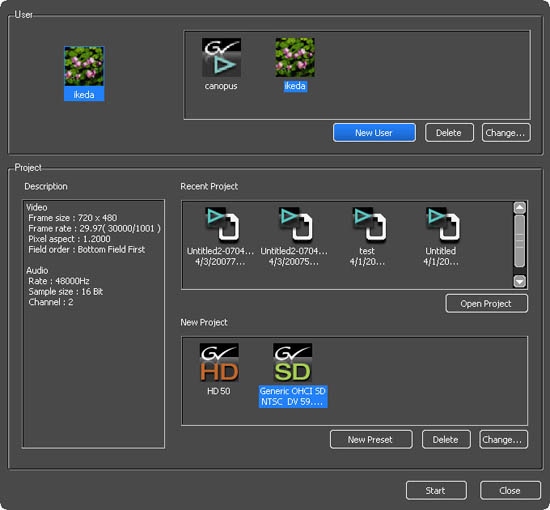This screenshot has width=550, height=510.
Task: Choose the test recent project icon
Action: pyautogui.click(x=369, y=225)
